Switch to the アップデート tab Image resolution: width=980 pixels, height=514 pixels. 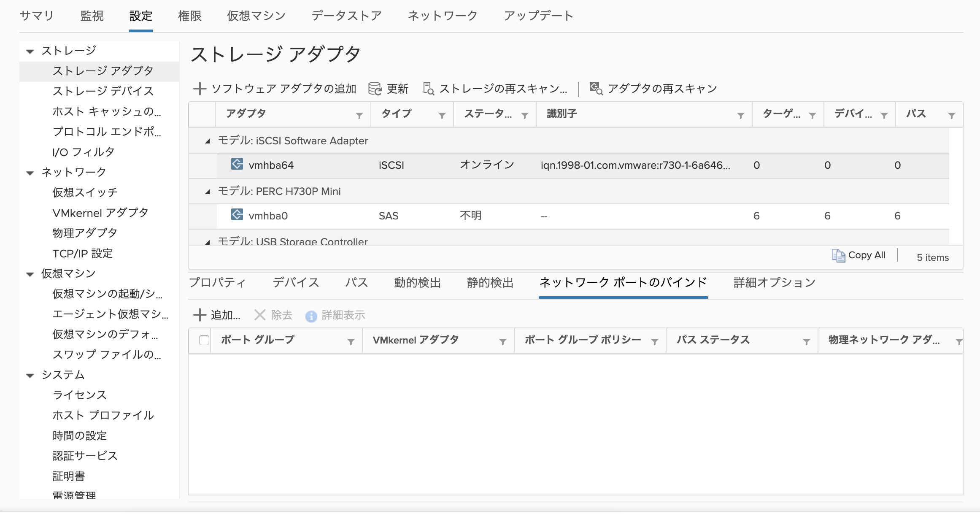[x=539, y=16]
